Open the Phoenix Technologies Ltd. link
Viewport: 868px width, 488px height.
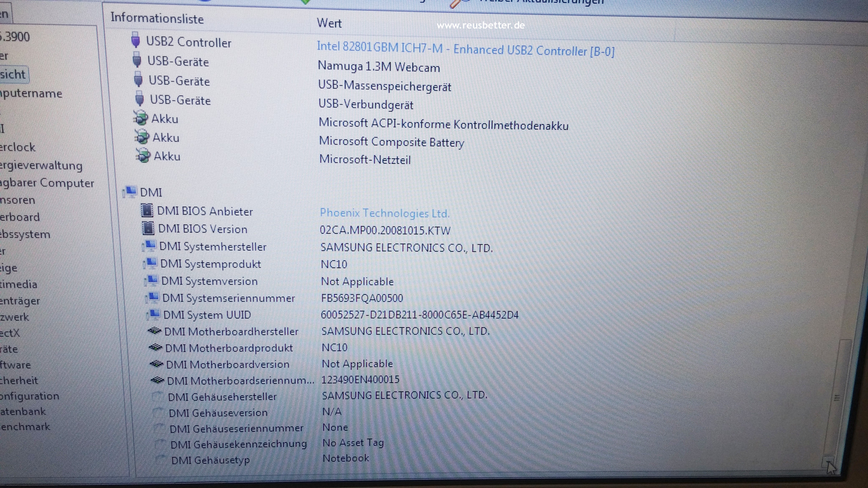coord(385,213)
